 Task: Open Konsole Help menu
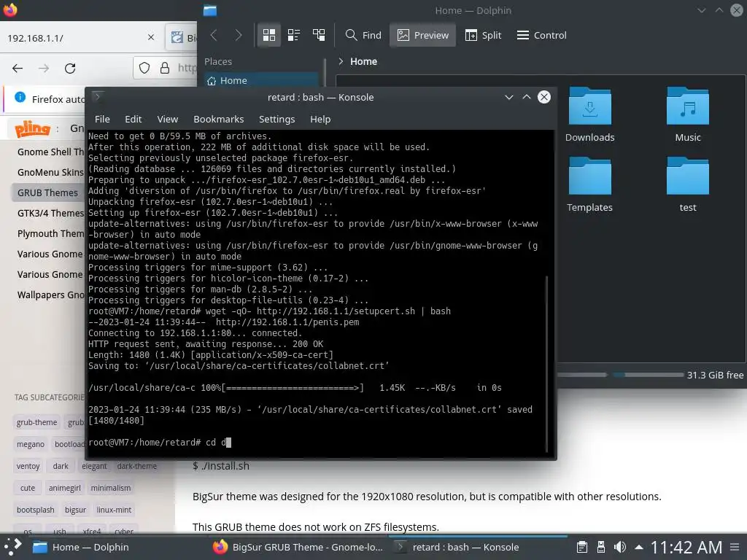[x=320, y=119]
